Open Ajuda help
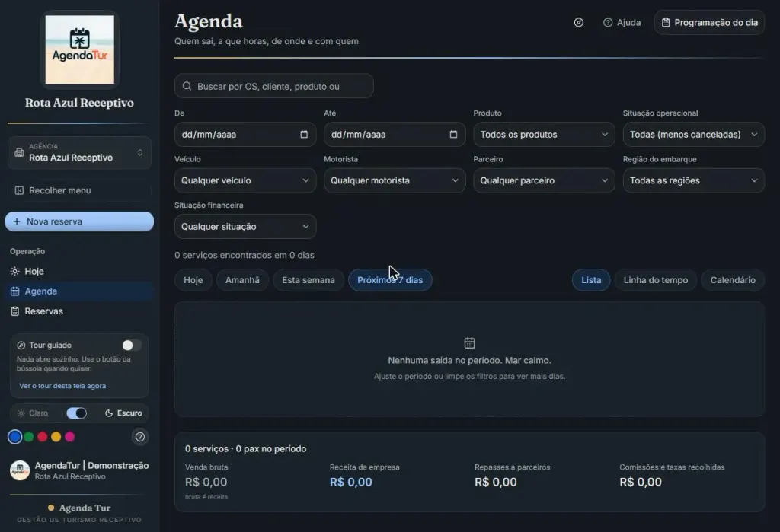This screenshot has height=532, width=780. click(x=622, y=22)
